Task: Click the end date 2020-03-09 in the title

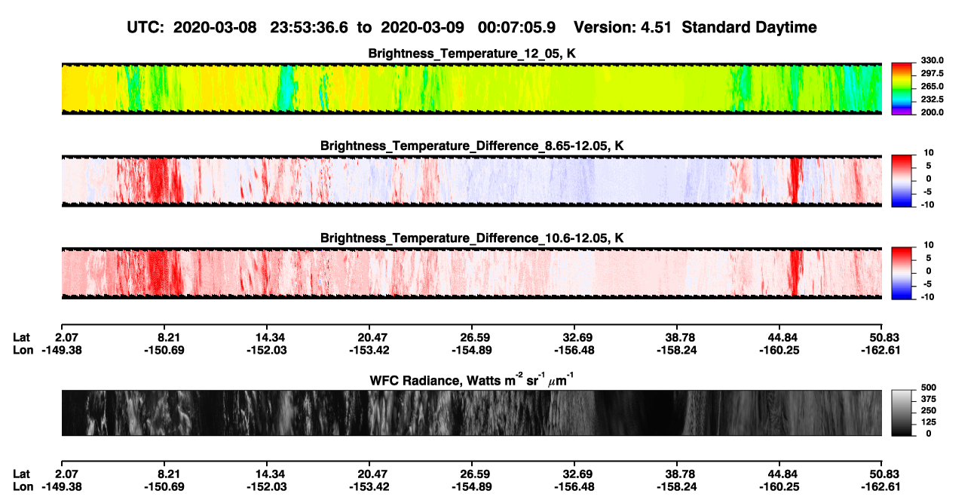Action: tap(421, 27)
